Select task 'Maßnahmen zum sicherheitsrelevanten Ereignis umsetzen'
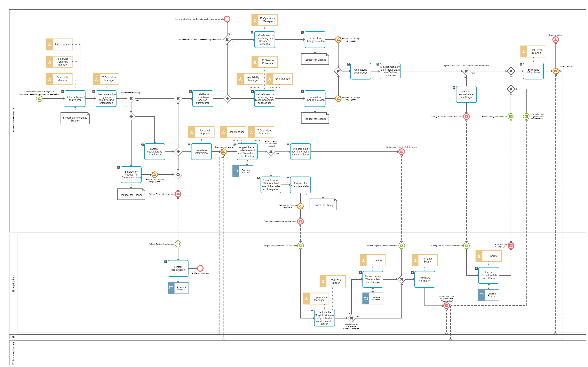Viewport: 588px width, 367px height. pos(390,71)
